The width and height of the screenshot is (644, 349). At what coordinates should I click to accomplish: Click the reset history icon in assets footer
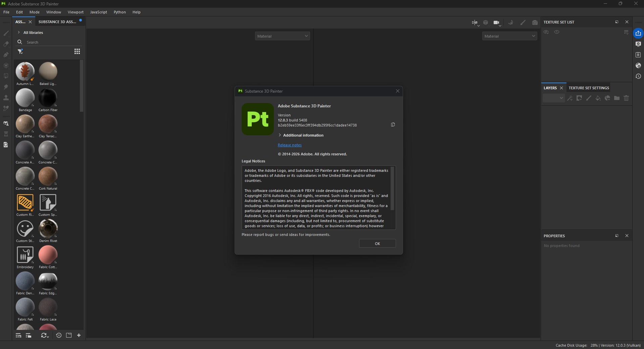coord(59,335)
